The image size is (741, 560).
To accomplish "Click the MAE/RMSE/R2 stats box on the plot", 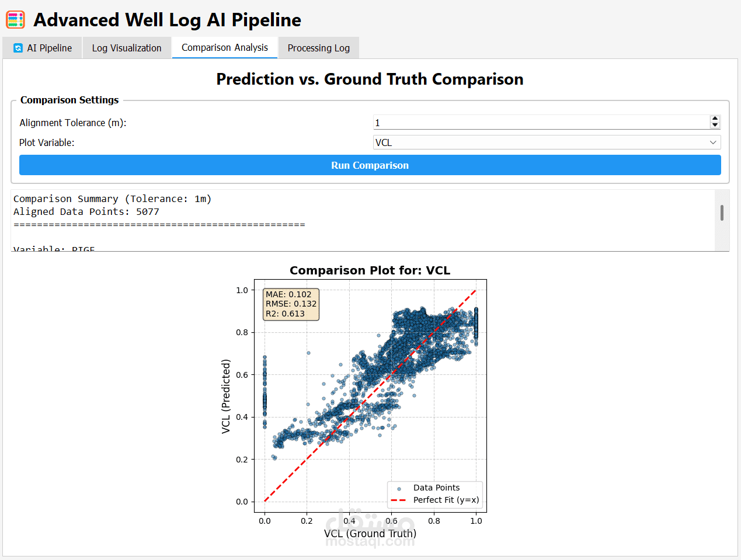I will (x=291, y=304).
